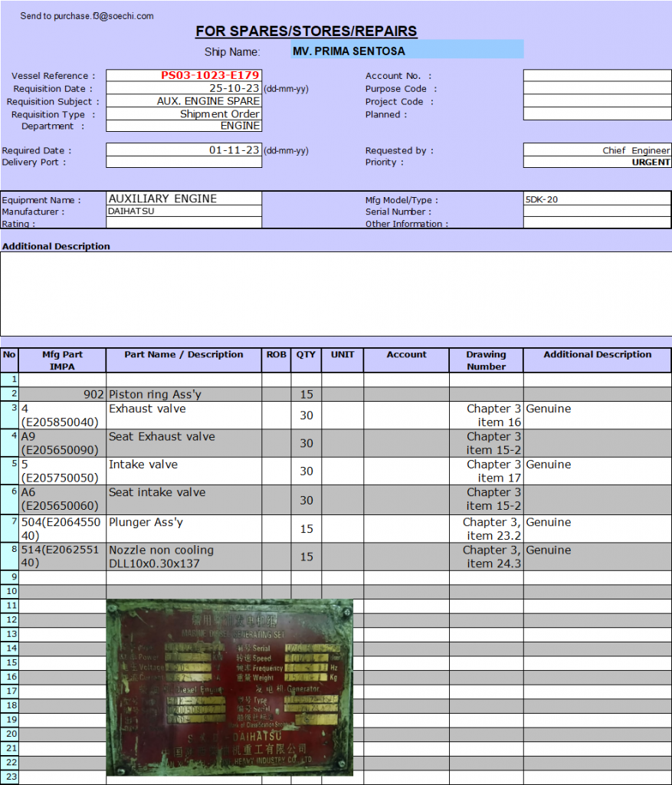The width and height of the screenshot is (672, 785).
Task: Click the empty Purpose Code field
Action: coord(597,89)
